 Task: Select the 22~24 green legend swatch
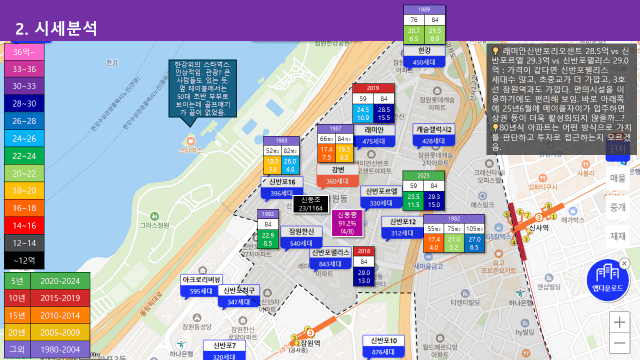click(x=24, y=156)
